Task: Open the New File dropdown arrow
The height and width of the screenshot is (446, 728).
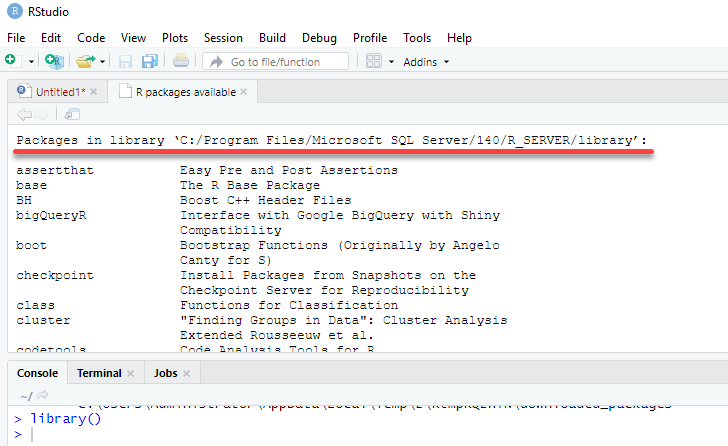Action: point(31,62)
